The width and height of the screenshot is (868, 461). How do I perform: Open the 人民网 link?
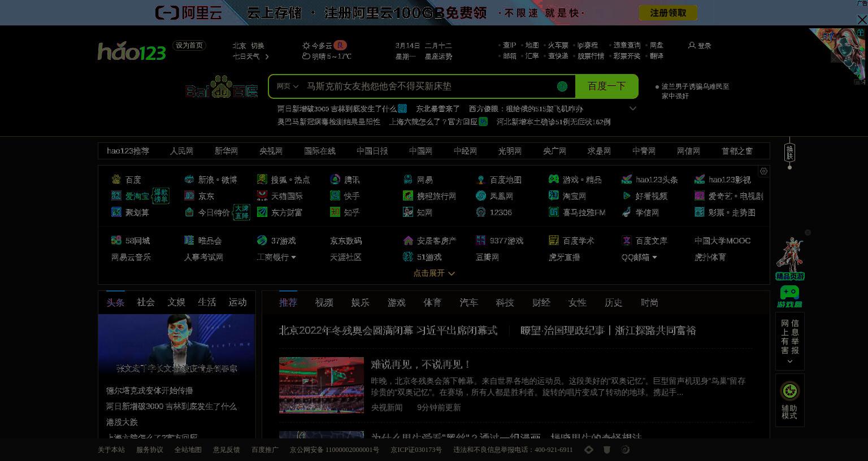click(x=182, y=151)
